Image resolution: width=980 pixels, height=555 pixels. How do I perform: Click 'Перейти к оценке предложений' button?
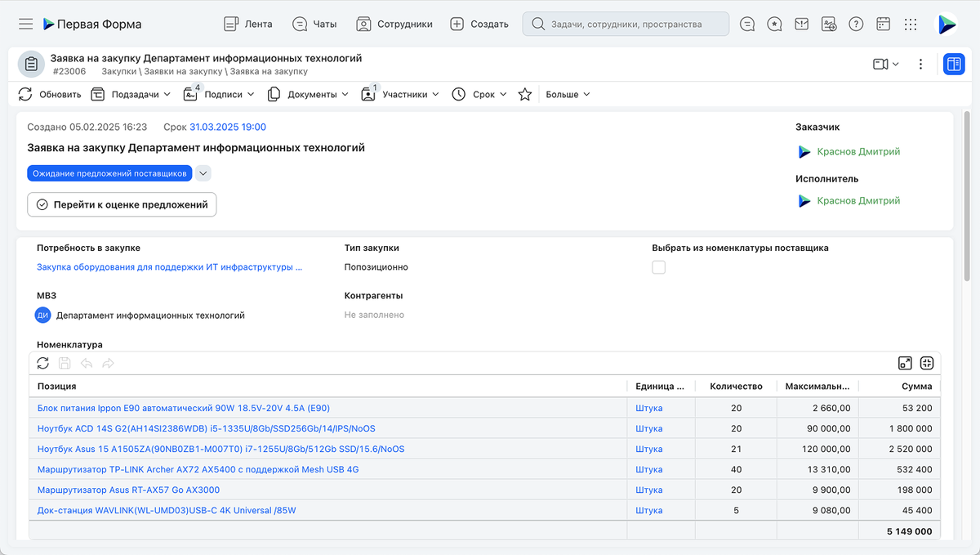click(122, 205)
